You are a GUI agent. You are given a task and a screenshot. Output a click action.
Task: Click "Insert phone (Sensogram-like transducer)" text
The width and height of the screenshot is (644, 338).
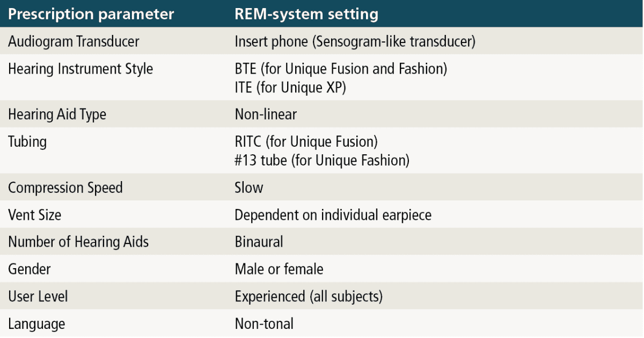coord(355,42)
